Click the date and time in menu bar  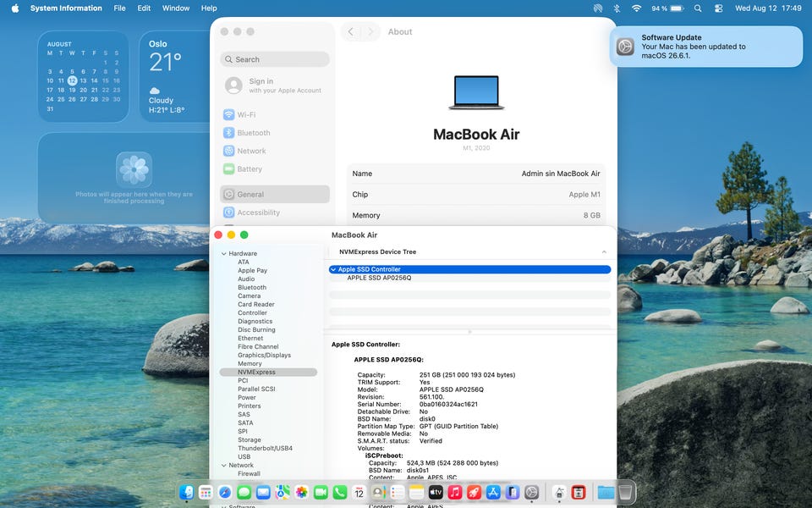pyautogui.click(x=768, y=8)
